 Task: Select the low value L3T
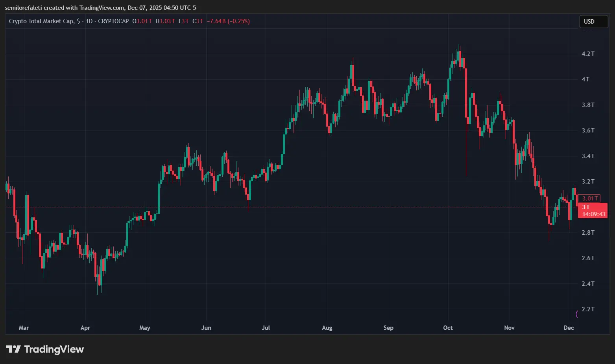pos(184,21)
